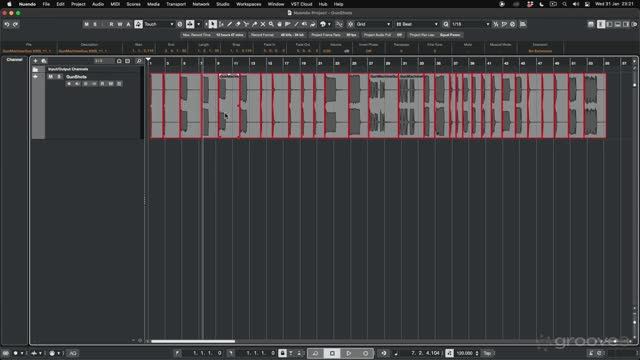Select the Comp hand tool
The width and height of the screenshot is (640, 360).
coord(280,24)
